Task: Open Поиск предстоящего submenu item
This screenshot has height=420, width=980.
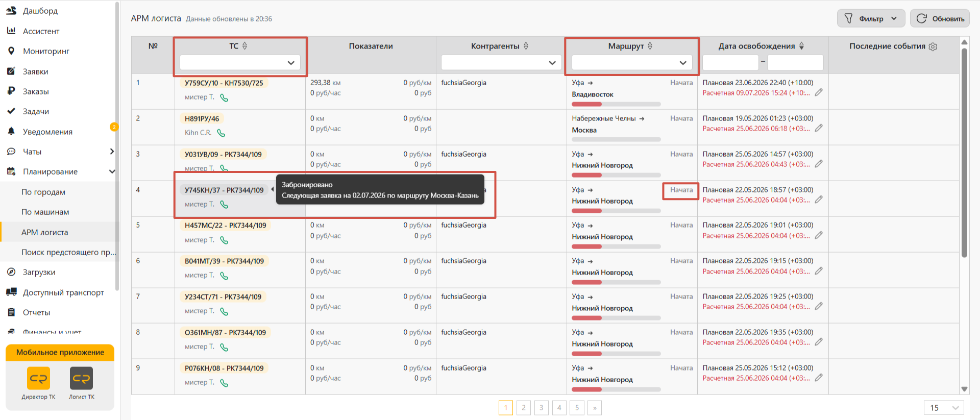Action: (69, 252)
